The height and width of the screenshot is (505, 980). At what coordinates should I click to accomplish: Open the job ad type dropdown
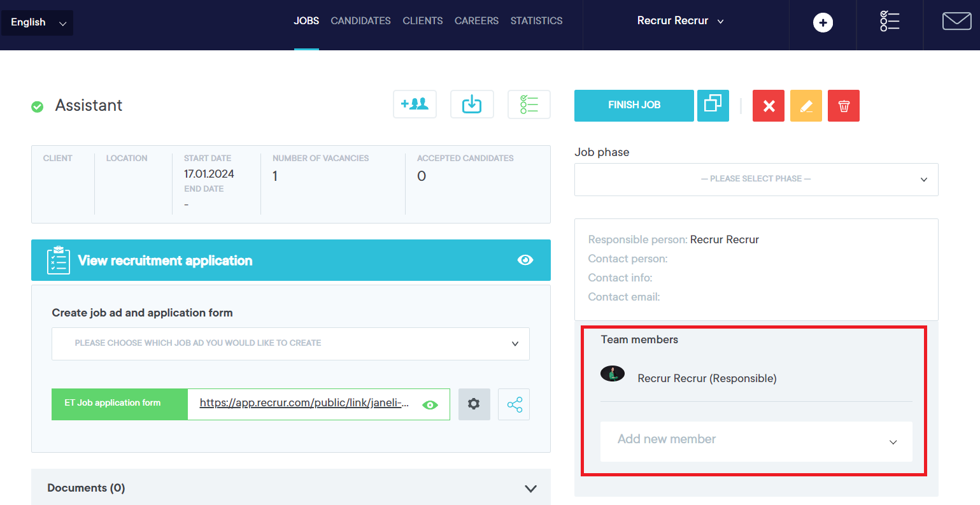[x=290, y=343]
